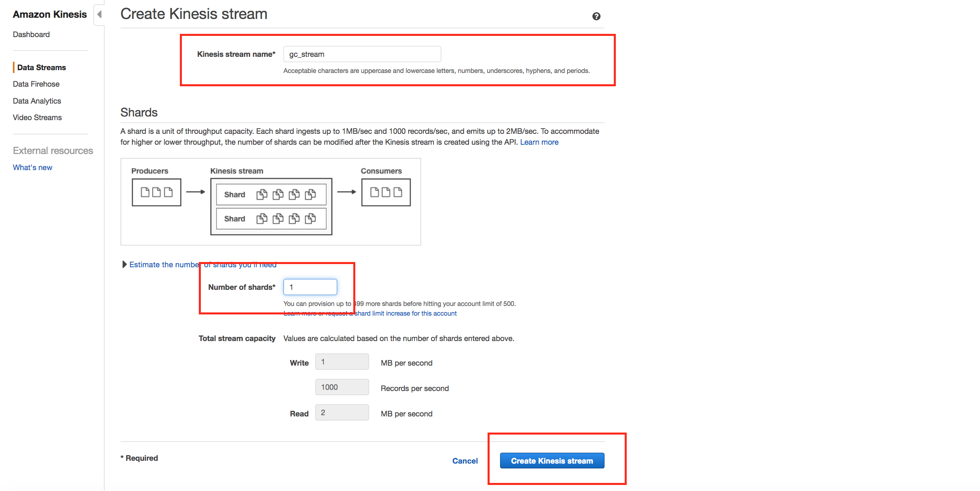Click the Write MB per second field
Screen dimensions: 980x491
tap(342, 362)
